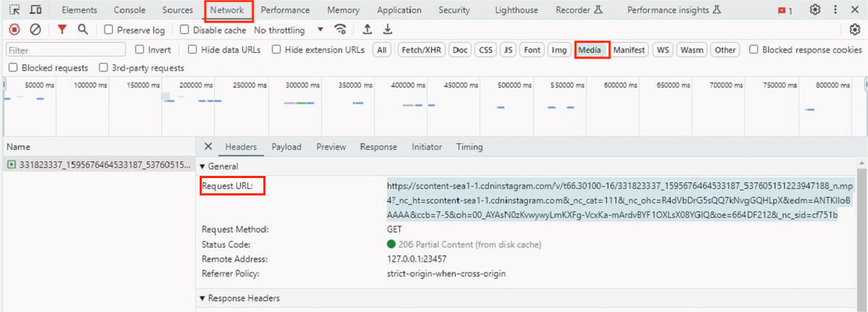
Task: Open the network conditions wifi icon
Action: click(340, 30)
